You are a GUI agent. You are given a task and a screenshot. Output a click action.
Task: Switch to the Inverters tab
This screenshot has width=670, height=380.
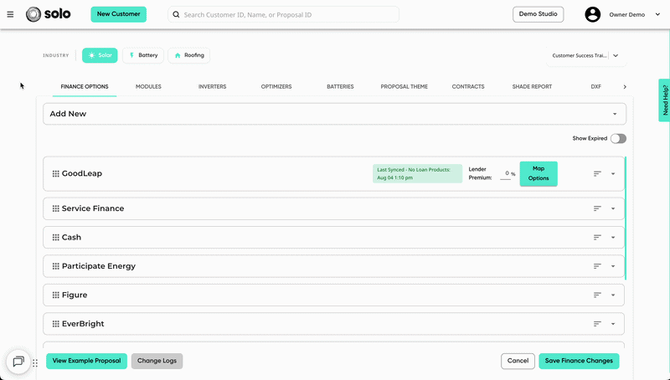(x=212, y=87)
